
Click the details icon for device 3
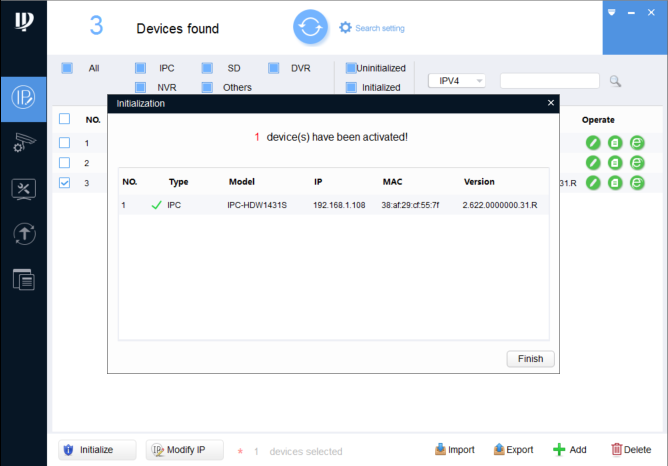click(615, 183)
